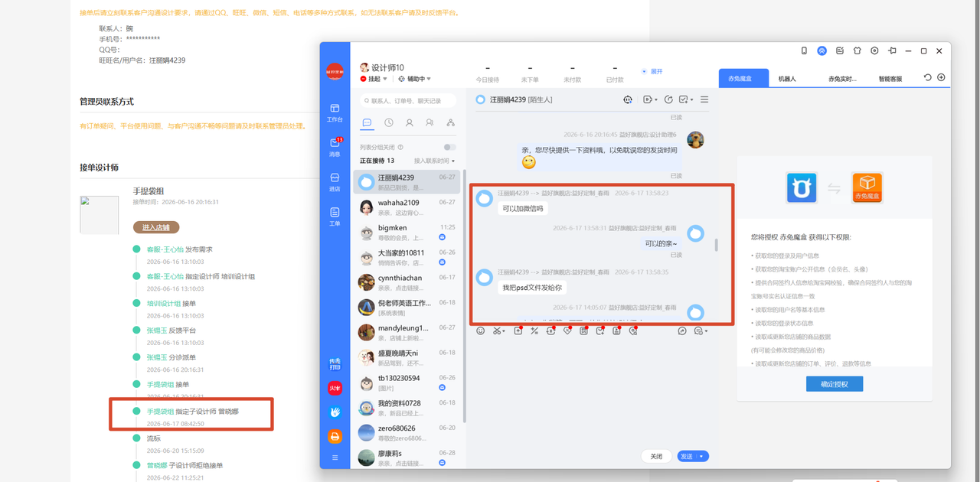Select wahaha2109 in the contact list
This screenshot has width=980, height=482.
pyautogui.click(x=407, y=207)
